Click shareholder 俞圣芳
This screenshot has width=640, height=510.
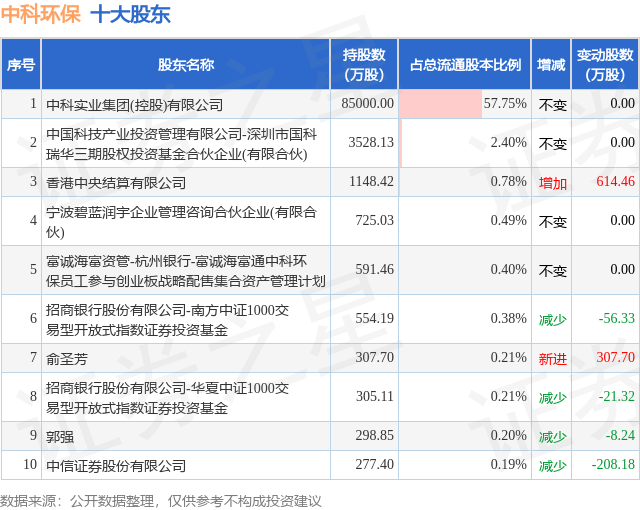point(67,359)
